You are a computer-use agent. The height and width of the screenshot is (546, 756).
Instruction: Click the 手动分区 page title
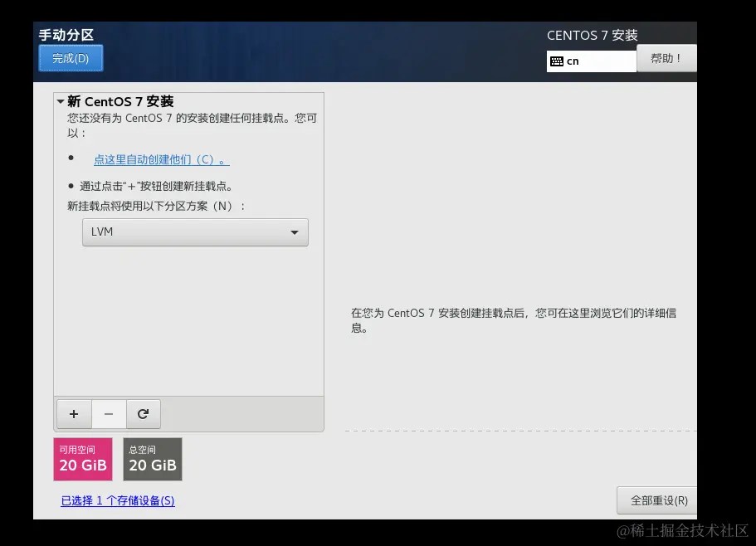click(66, 35)
